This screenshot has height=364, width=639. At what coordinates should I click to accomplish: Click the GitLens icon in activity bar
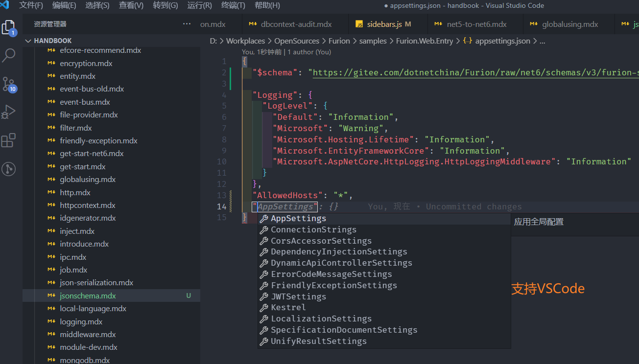9,169
